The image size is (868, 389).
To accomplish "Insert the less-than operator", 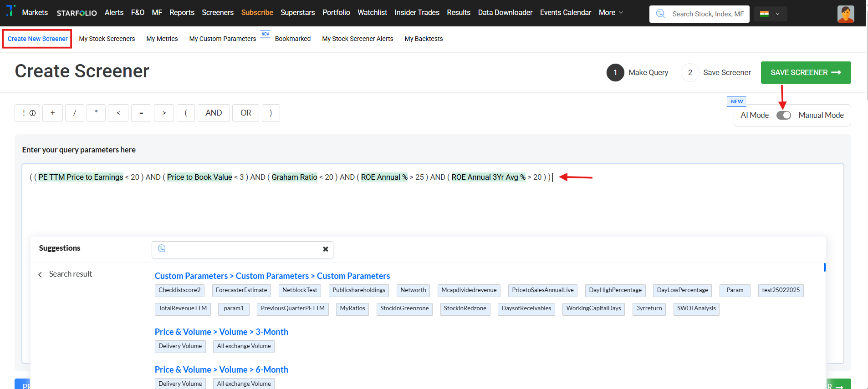I will [x=118, y=113].
